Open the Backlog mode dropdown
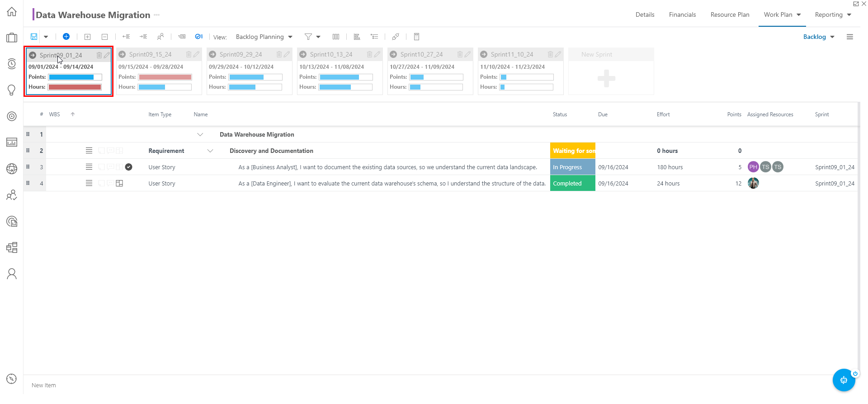868x404 pixels. click(819, 37)
